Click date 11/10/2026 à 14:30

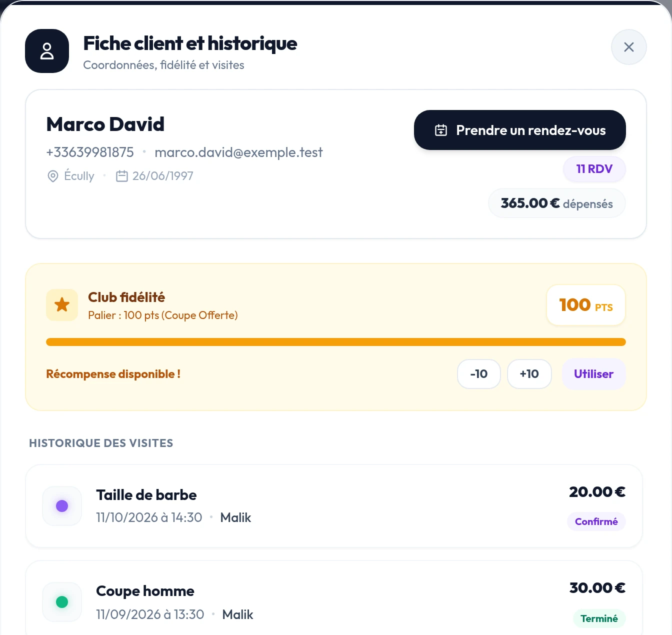click(149, 517)
